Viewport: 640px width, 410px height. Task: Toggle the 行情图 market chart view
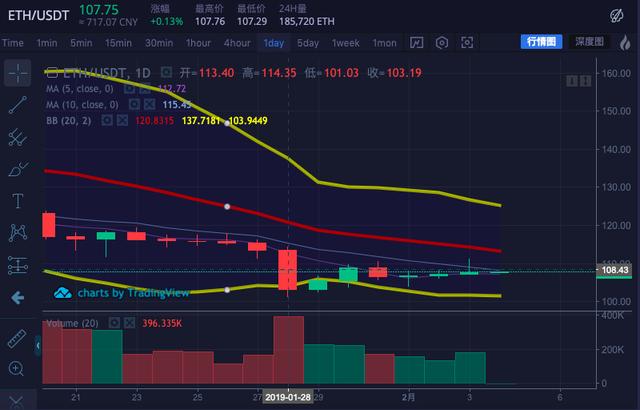[541, 42]
